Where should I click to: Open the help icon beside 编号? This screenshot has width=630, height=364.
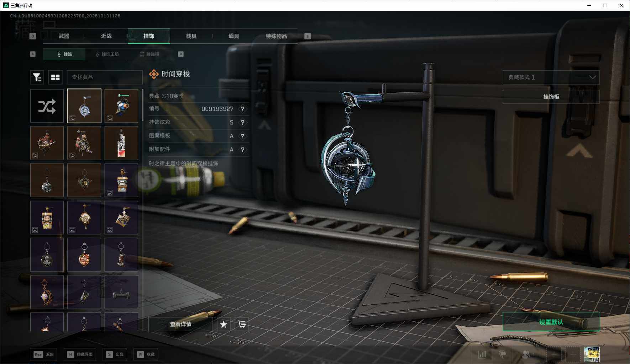[243, 109]
